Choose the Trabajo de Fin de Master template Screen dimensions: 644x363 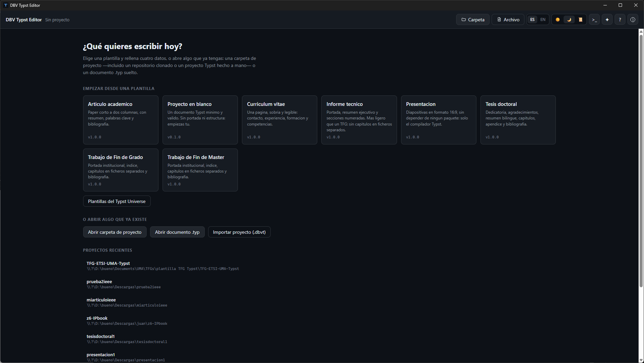200,170
